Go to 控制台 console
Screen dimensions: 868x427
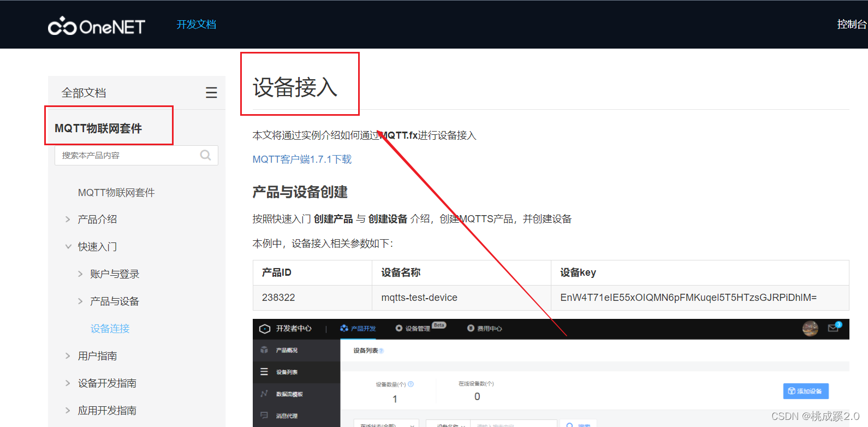coord(852,25)
